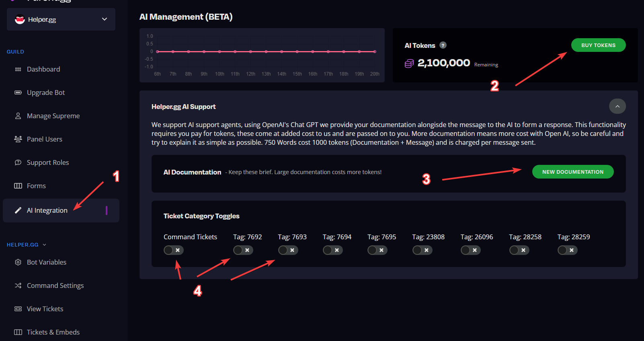Click the View Tickets ticket icon

coord(18,309)
